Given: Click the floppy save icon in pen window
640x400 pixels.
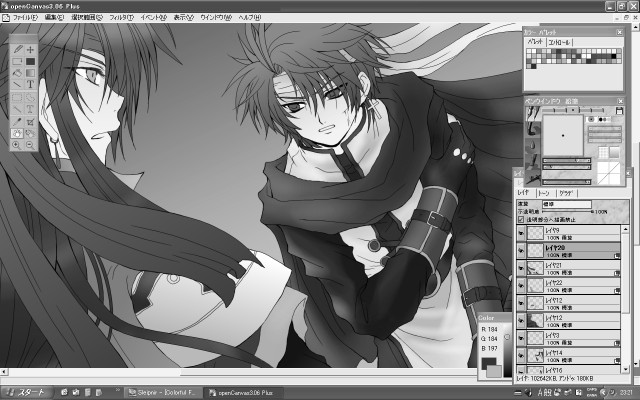Looking at the screenshot, I should click(x=619, y=111).
